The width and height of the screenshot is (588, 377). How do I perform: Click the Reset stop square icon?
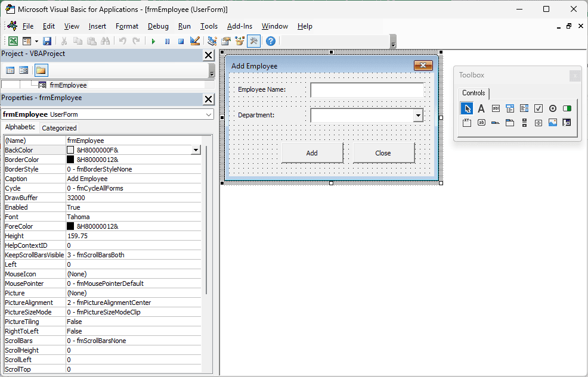181,41
